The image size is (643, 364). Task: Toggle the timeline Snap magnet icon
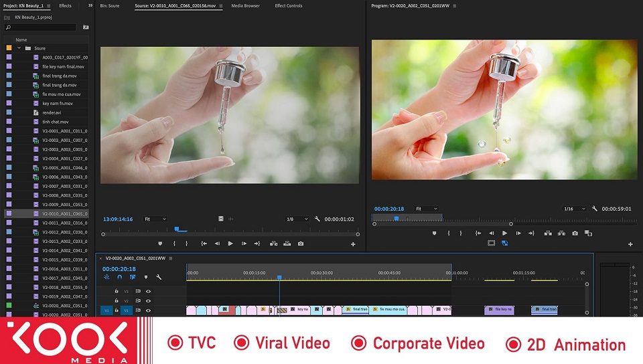pyautogui.click(x=119, y=277)
